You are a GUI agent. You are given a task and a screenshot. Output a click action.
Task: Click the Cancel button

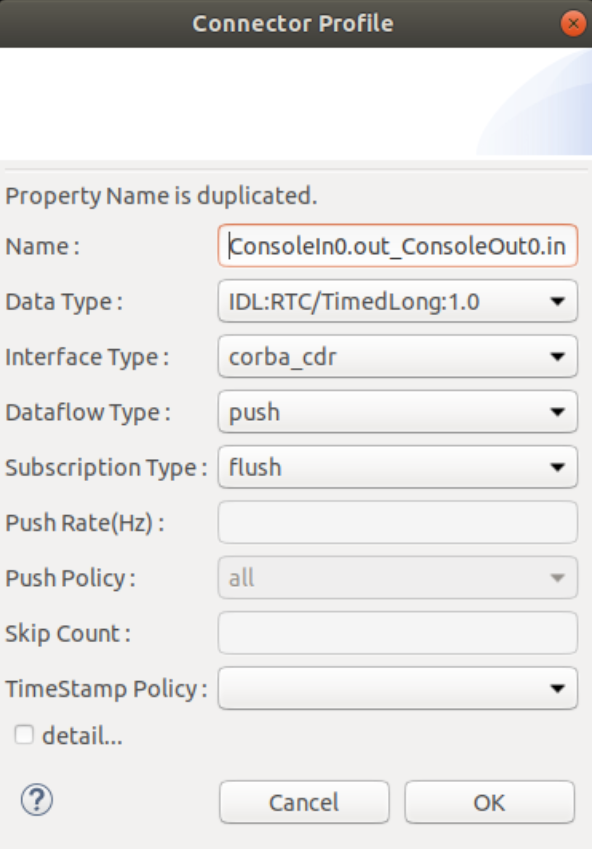(x=304, y=802)
